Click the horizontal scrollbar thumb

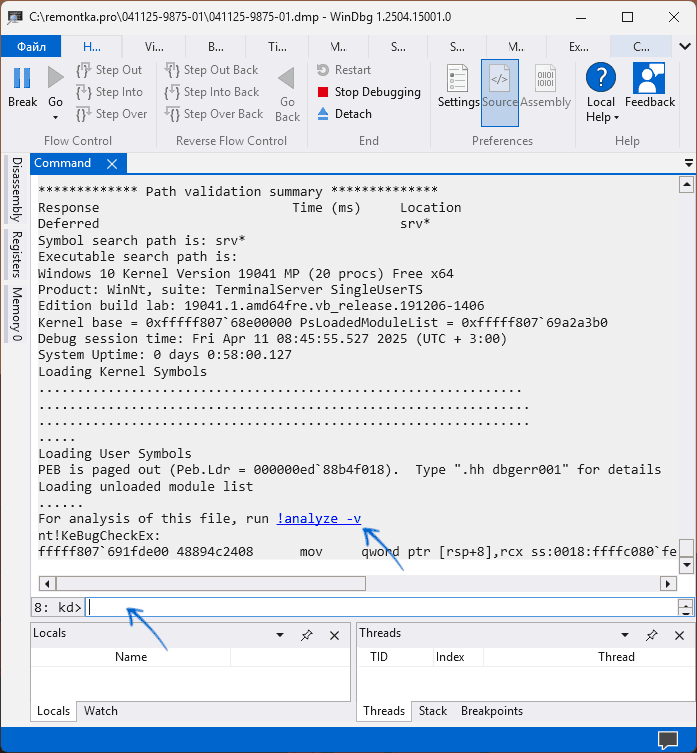click(211, 584)
